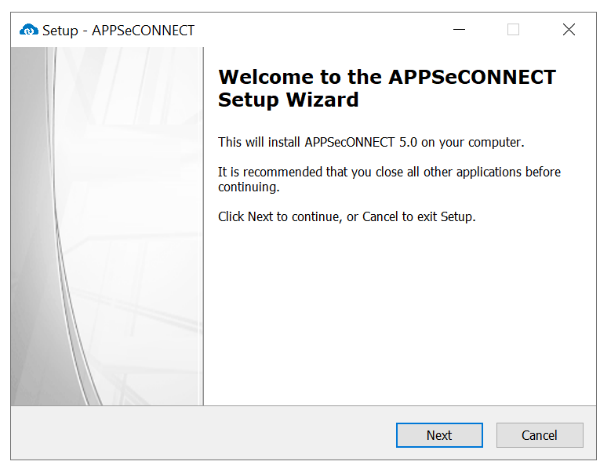Click the empty gray footer left of Next
The height and width of the screenshot is (465, 600).
tap(200, 435)
